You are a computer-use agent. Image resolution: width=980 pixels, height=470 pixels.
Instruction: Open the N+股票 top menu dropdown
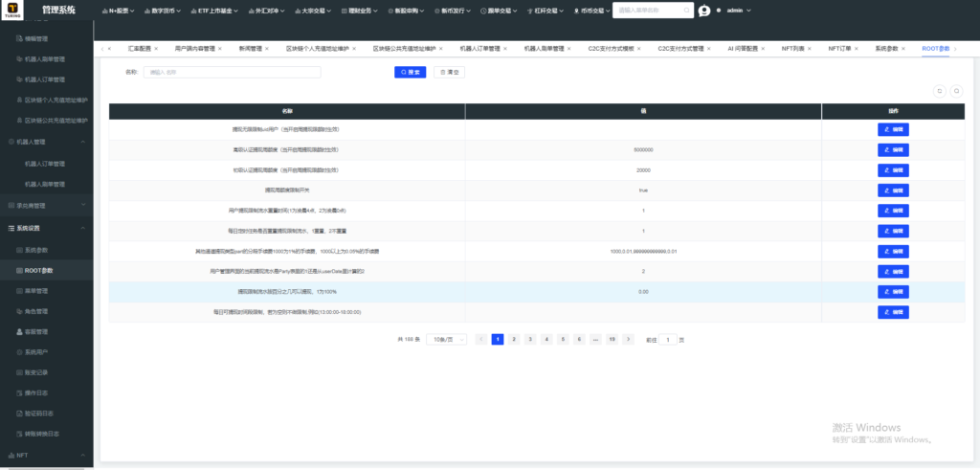point(118,11)
